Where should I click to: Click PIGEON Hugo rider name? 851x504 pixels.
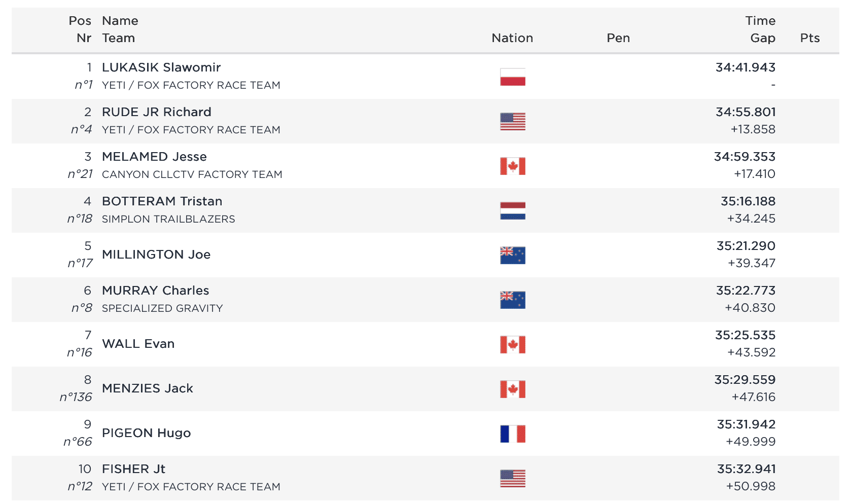(146, 433)
